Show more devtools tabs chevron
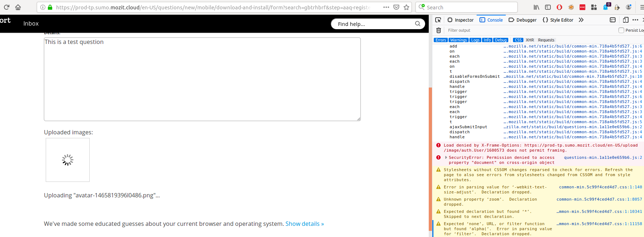Screen dimensions: 644x237 coord(581,20)
